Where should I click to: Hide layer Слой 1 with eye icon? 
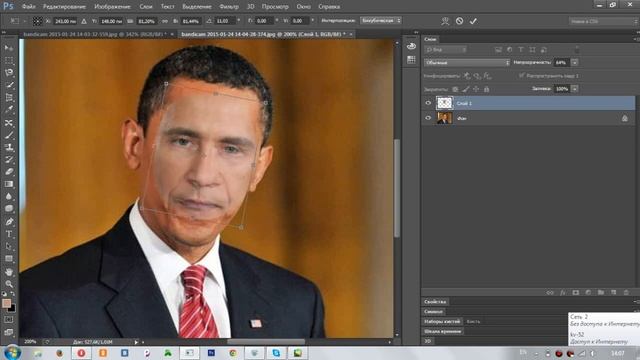coord(428,103)
